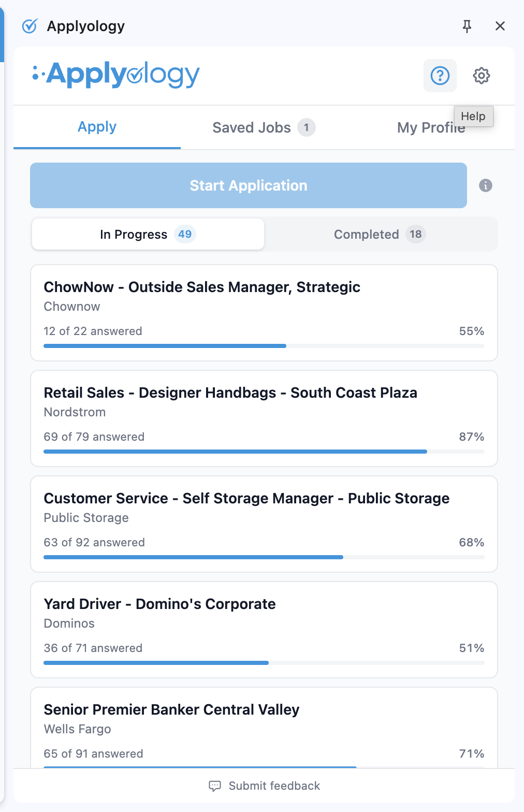Open the ChowNow Outside Sales Manager application
Image resolution: width=524 pixels, height=812 pixels.
(264, 313)
